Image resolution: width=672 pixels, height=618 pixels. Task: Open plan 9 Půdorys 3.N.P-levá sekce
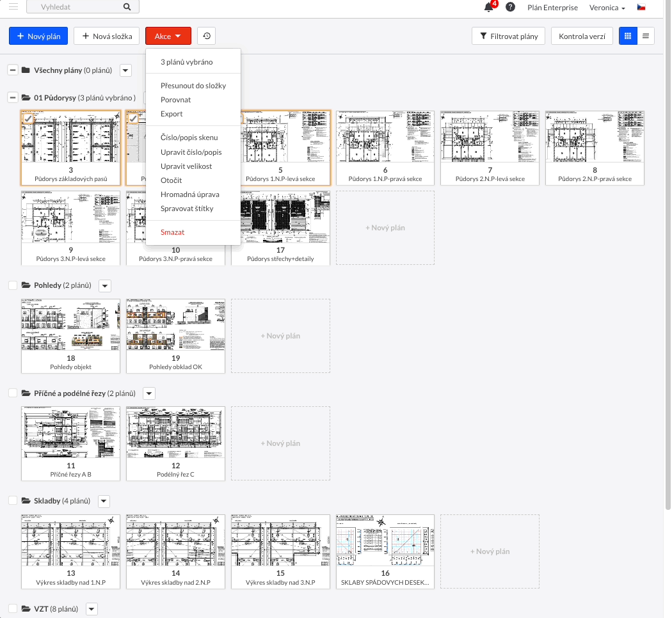point(70,228)
